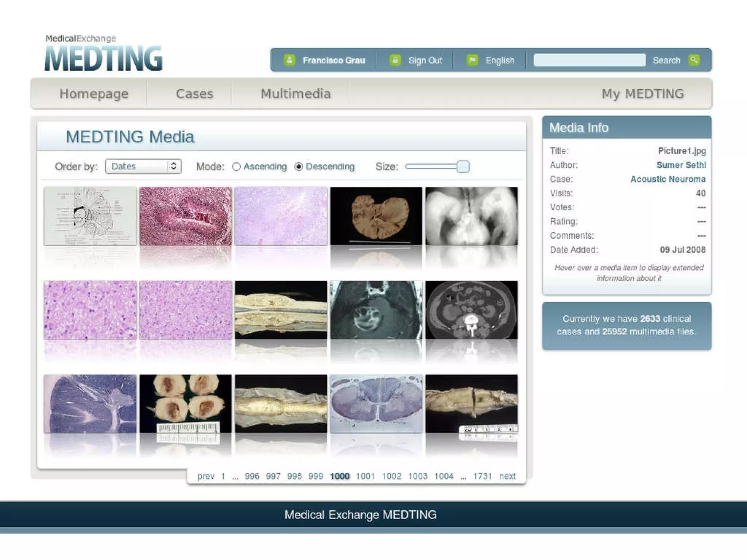Open author Sumer Sethi's profile link
The width and height of the screenshot is (747, 560).
(x=681, y=165)
